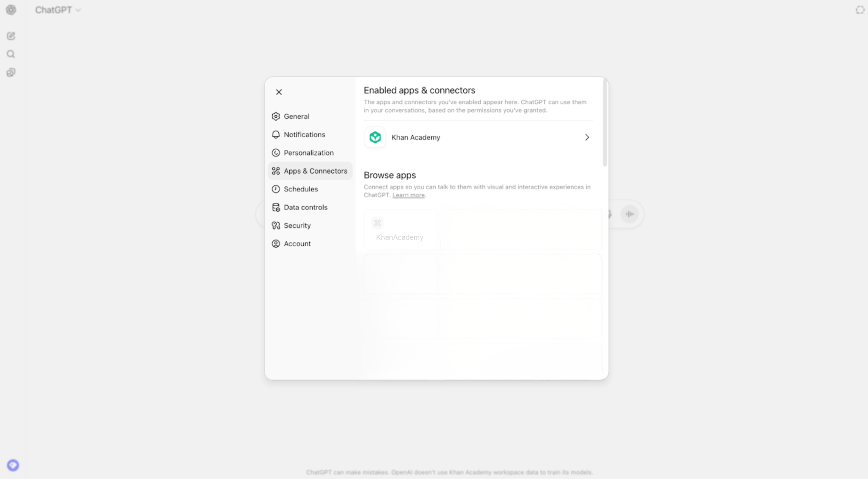Open a new chat from the sidebar

click(x=10, y=36)
